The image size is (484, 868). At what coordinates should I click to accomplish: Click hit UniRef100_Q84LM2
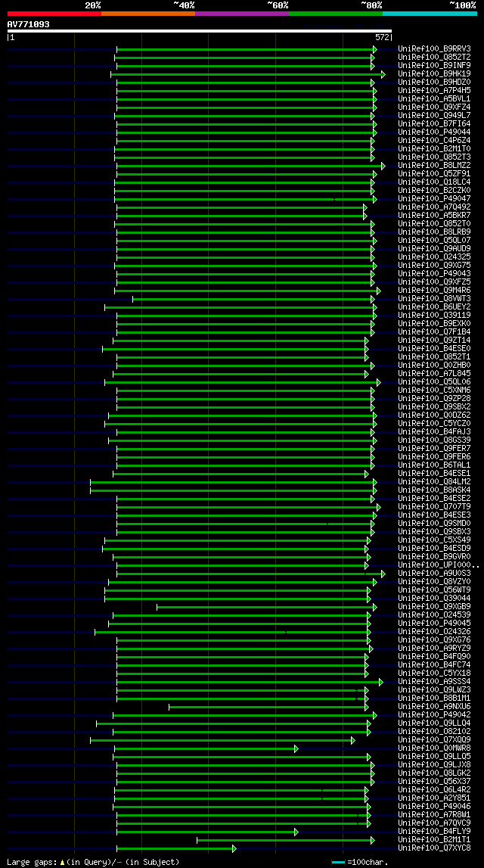[434, 482]
